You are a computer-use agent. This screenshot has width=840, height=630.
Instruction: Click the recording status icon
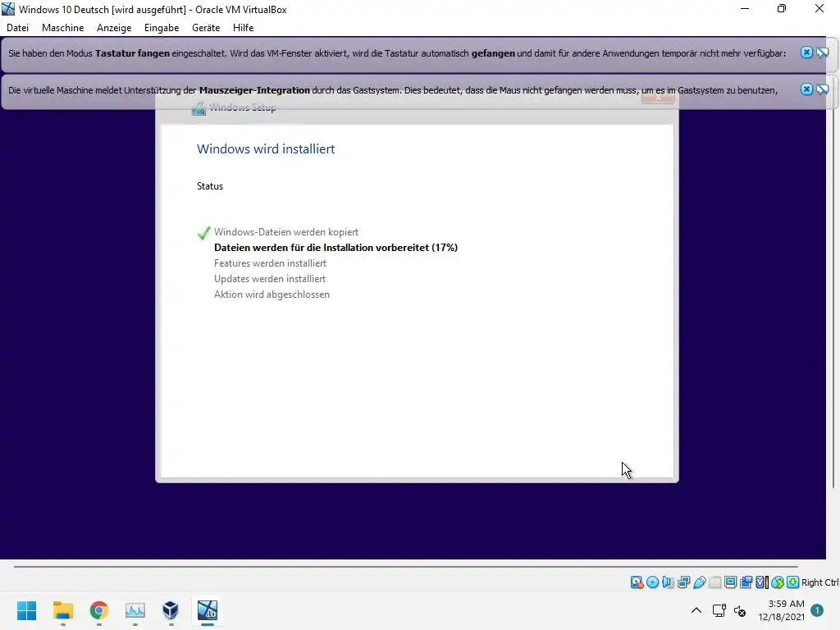point(746,582)
